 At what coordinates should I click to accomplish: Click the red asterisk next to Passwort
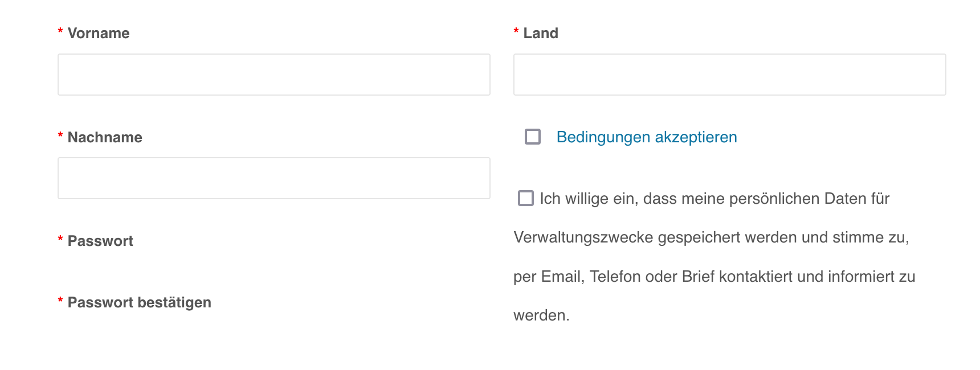coord(60,239)
